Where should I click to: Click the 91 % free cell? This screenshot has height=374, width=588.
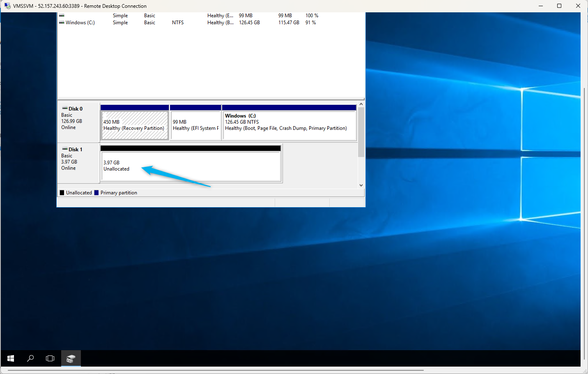(x=310, y=23)
